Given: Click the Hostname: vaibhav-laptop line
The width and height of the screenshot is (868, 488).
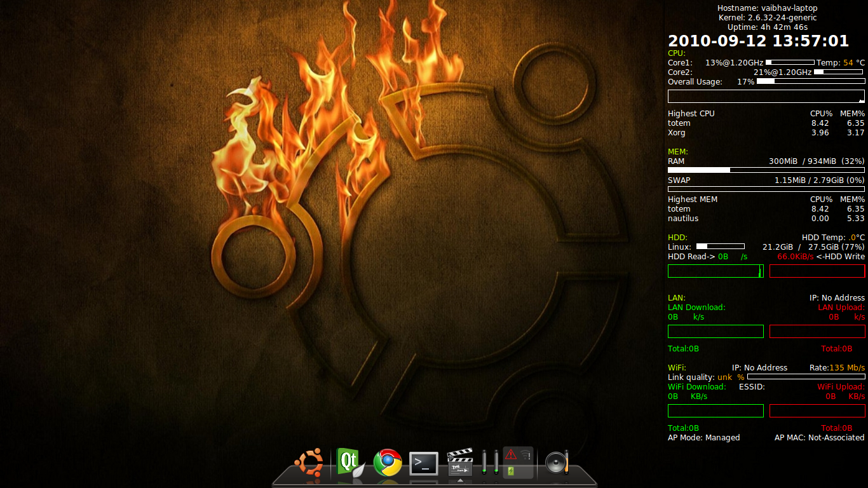Looking at the screenshot, I should [768, 8].
